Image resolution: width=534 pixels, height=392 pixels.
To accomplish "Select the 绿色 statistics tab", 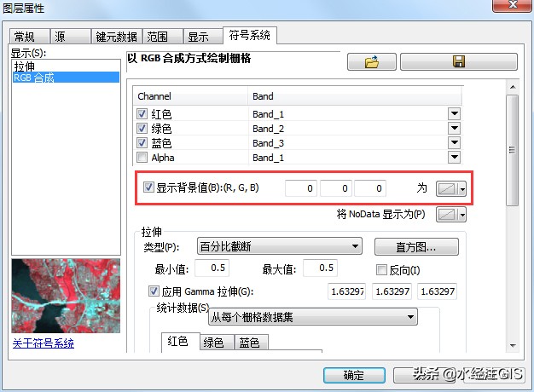I will click(x=217, y=343).
